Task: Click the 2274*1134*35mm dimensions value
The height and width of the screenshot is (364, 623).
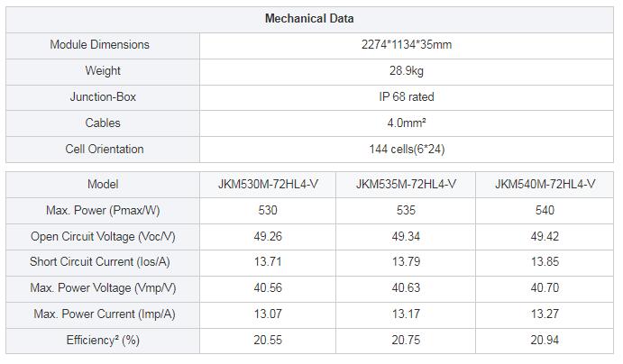Action: coord(407,44)
